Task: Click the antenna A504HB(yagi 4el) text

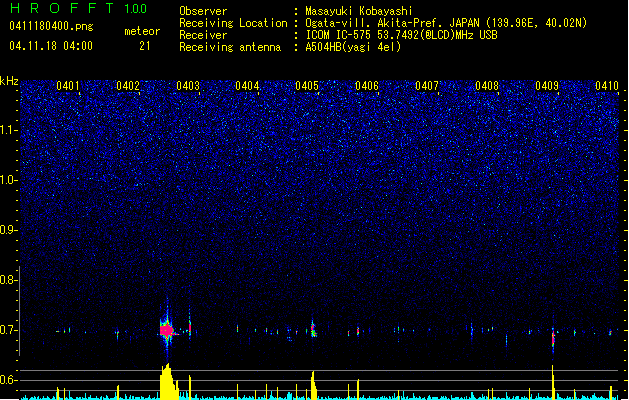Action: 353,47
